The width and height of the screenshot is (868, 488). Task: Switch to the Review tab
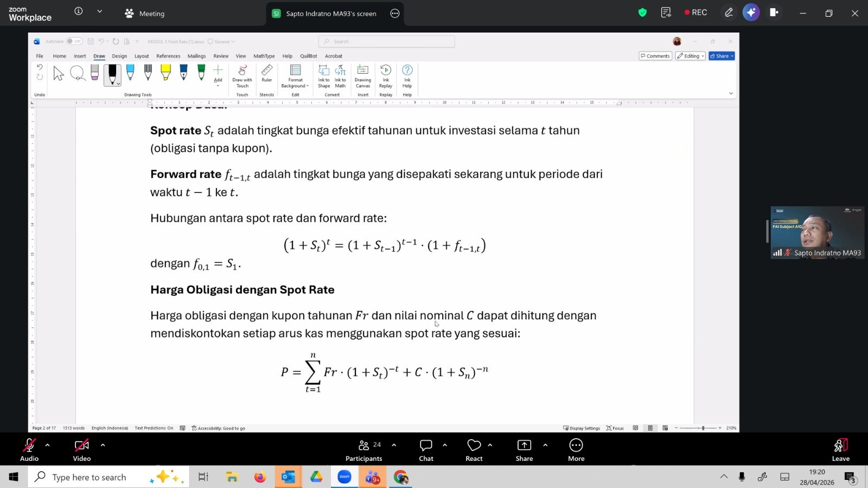pyautogui.click(x=221, y=56)
